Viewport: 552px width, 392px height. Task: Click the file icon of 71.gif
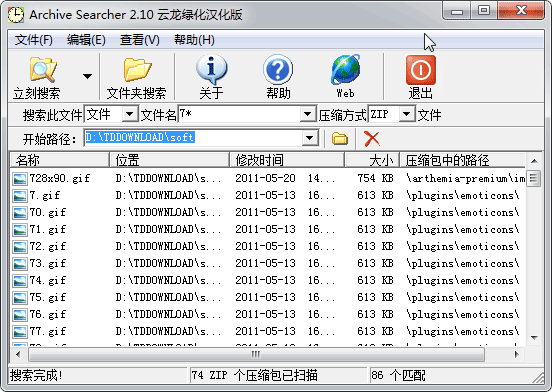point(19,230)
